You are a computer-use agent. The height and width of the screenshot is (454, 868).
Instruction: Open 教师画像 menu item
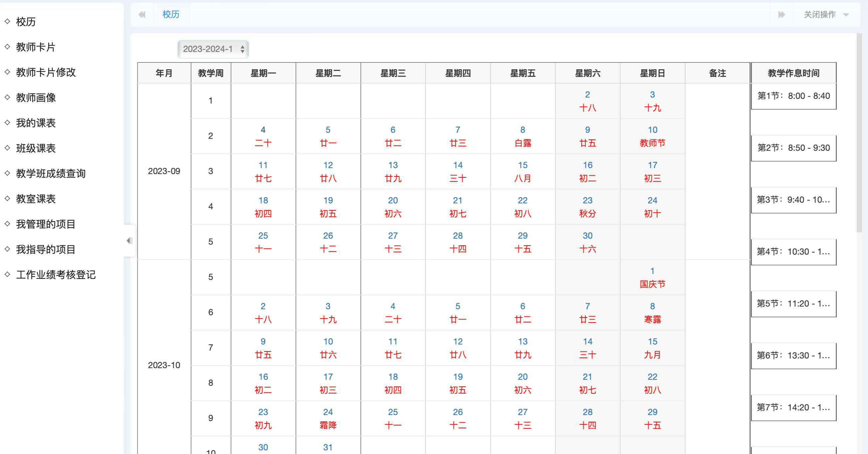36,98
